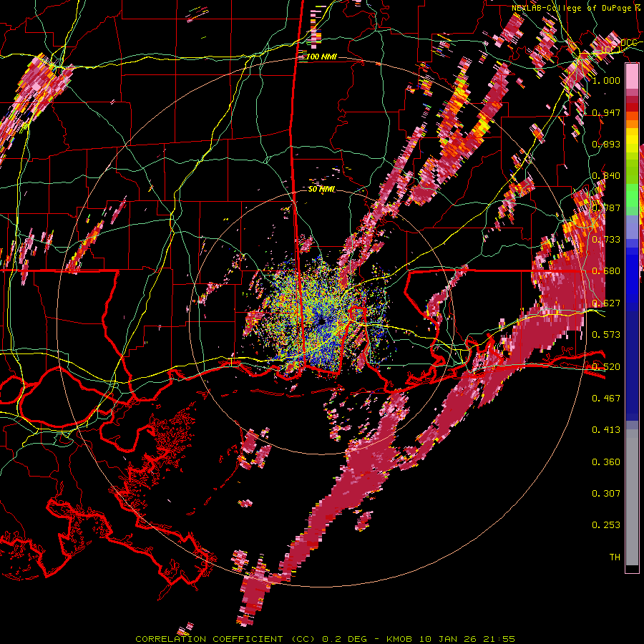Screen dimensions: 644x644
Task: Click the 0.787 scale value
Action: 606,208
